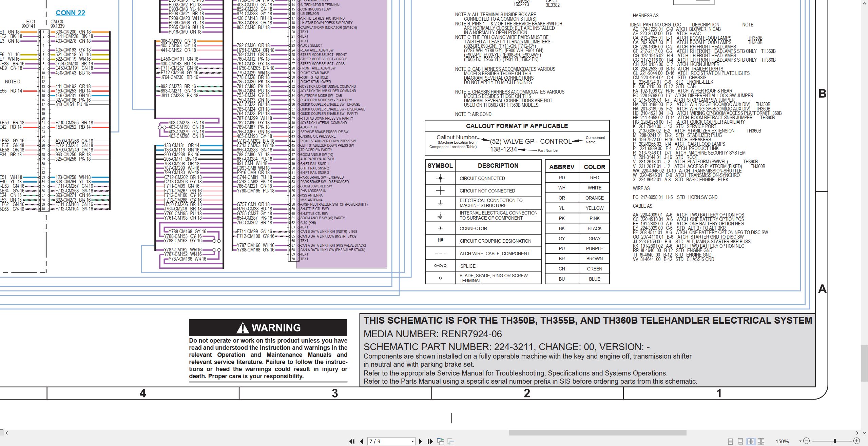Click the 138-1234 part number example

click(x=503, y=149)
